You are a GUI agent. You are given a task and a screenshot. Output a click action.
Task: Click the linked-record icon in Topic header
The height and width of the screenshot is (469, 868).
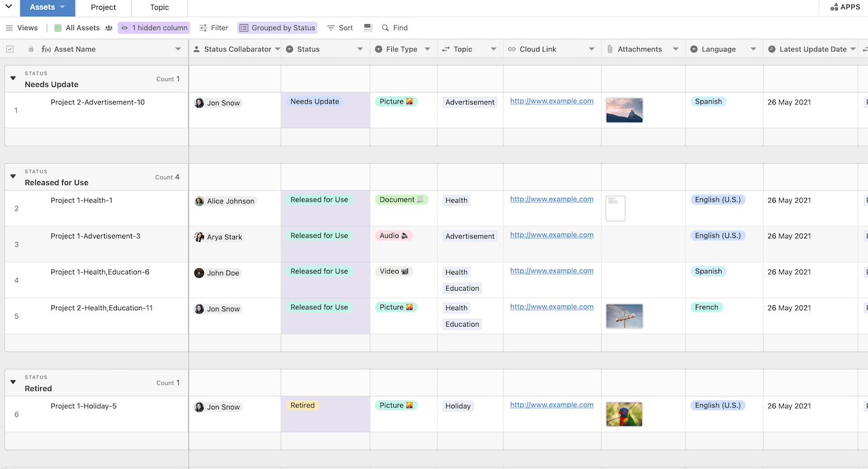tap(446, 49)
